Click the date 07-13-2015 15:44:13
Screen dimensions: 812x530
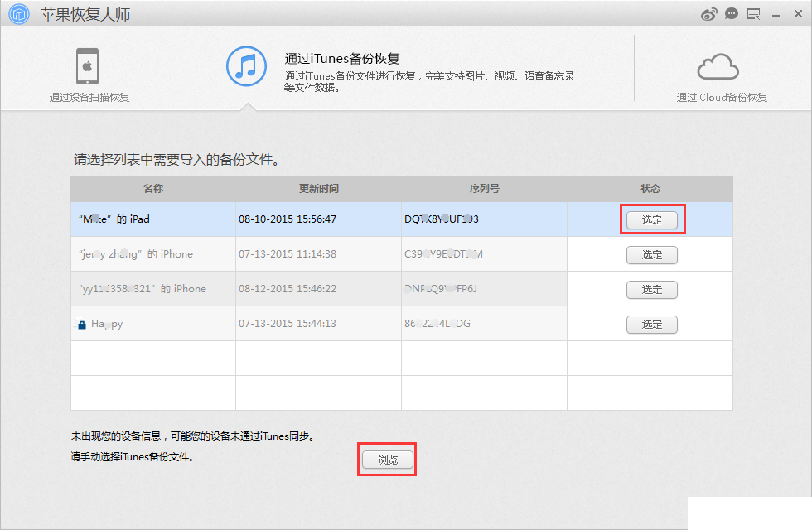click(288, 324)
